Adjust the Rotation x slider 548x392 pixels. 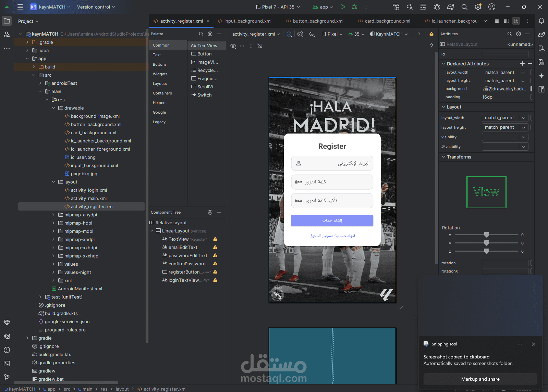click(486, 235)
